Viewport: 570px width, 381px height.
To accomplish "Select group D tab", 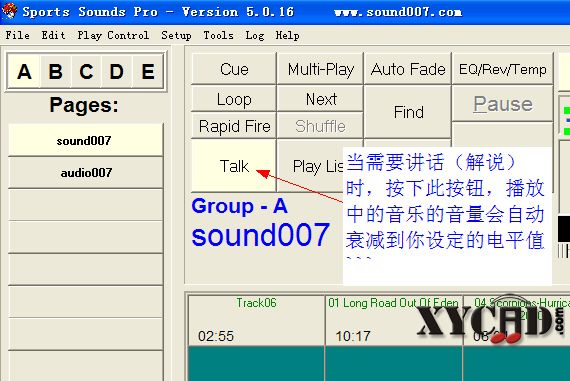I will coord(117,71).
